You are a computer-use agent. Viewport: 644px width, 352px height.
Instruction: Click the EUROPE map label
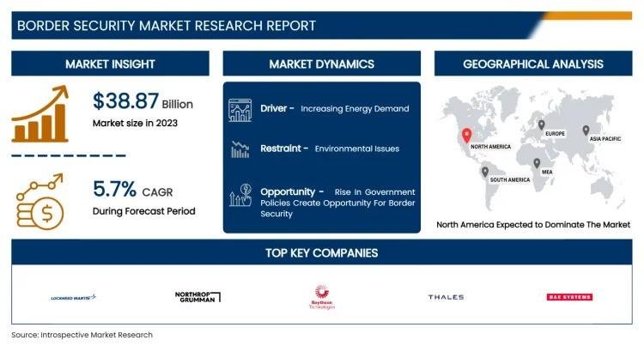555,133
